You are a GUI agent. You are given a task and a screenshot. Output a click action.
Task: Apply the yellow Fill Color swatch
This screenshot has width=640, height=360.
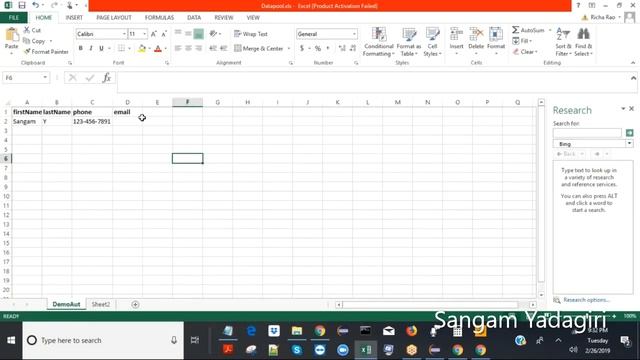click(x=142, y=49)
